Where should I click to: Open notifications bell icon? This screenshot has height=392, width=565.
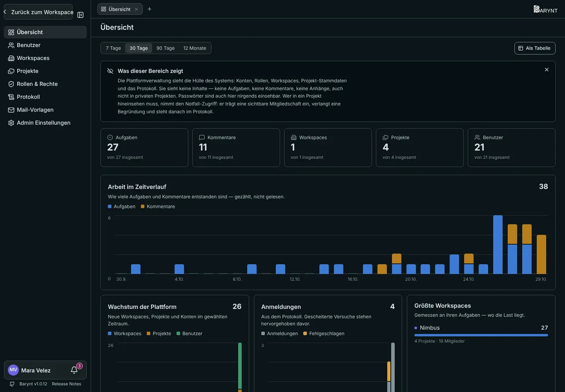pyautogui.click(x=74, y=370)
